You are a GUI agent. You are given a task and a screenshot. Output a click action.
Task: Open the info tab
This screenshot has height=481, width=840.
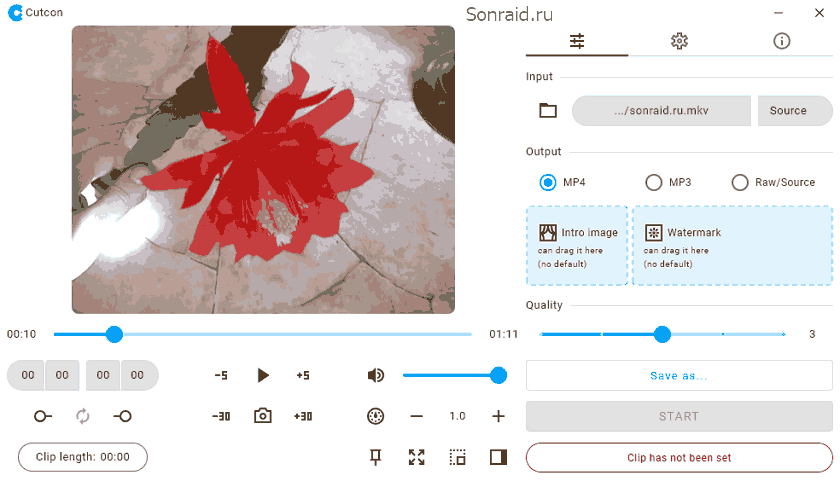(782, 41)
